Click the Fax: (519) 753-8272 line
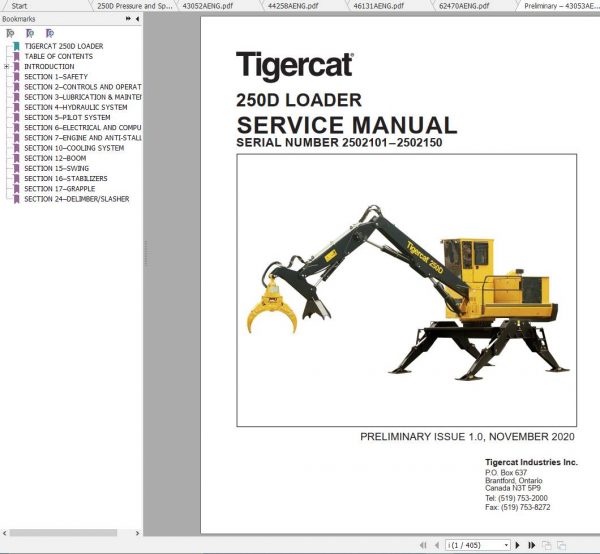600x554 pixels. click(x=518, y=508)
